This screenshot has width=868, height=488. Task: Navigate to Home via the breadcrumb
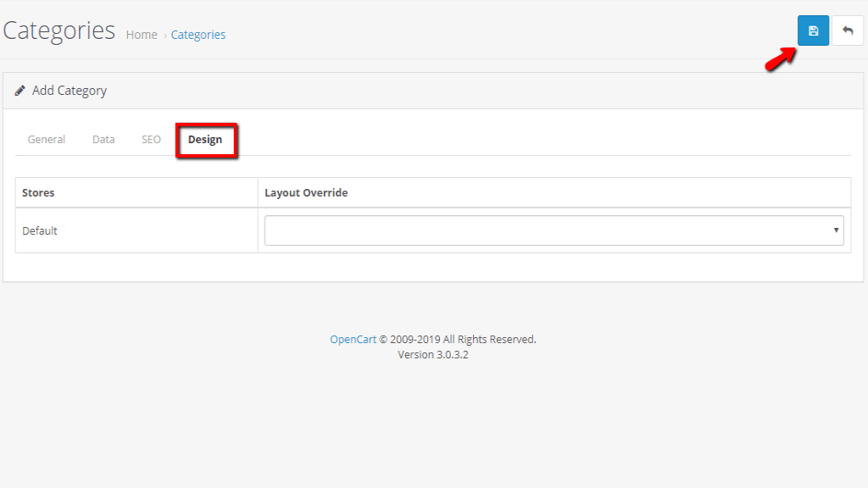[141, 35]
